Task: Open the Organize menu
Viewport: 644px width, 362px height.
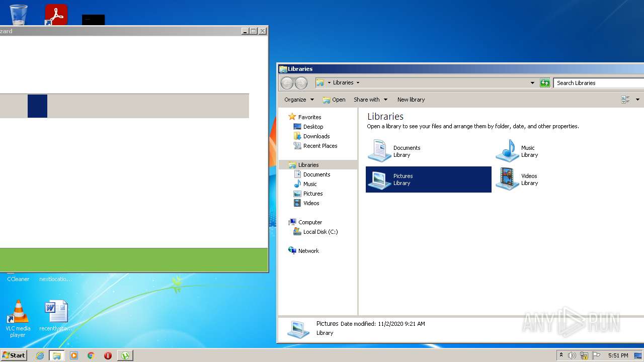Action: [299, 100]
